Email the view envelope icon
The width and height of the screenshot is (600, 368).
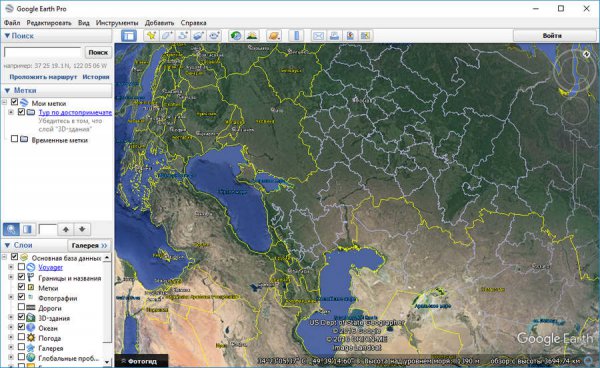click(318, 36)
